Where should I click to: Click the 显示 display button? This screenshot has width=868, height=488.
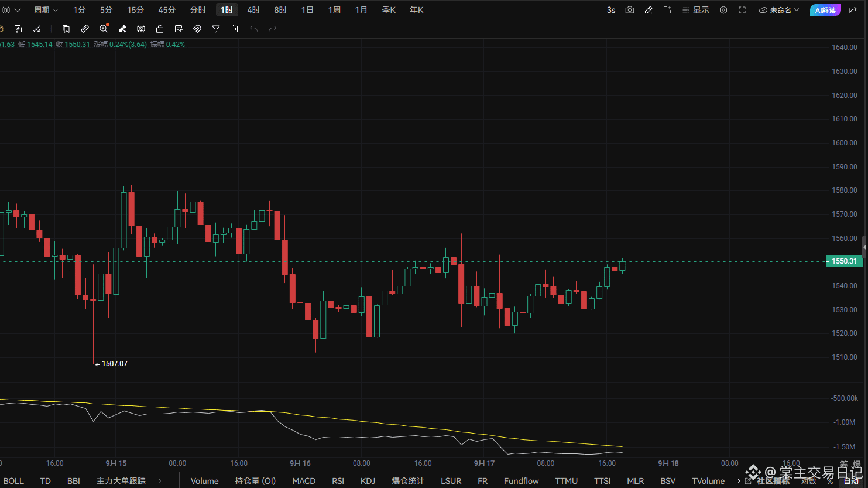coord(695,10)
